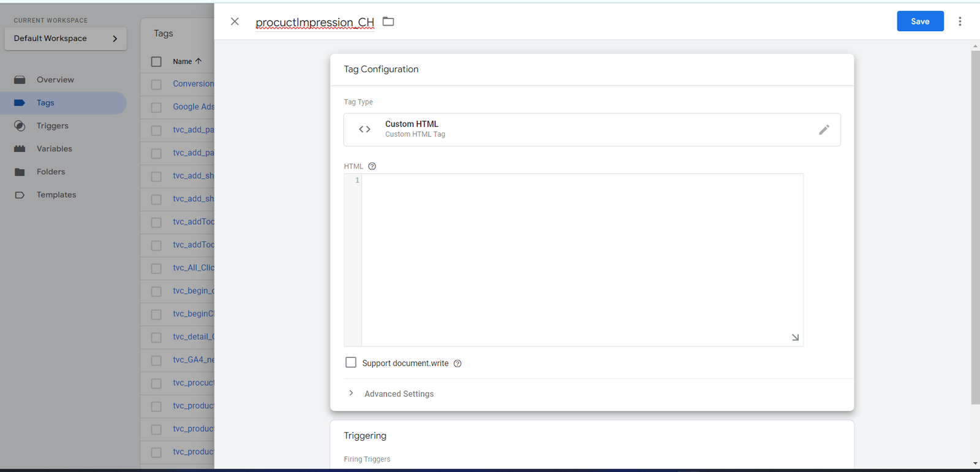
Task: Open the folder icon beside the tag name
Action: point(388,21)
